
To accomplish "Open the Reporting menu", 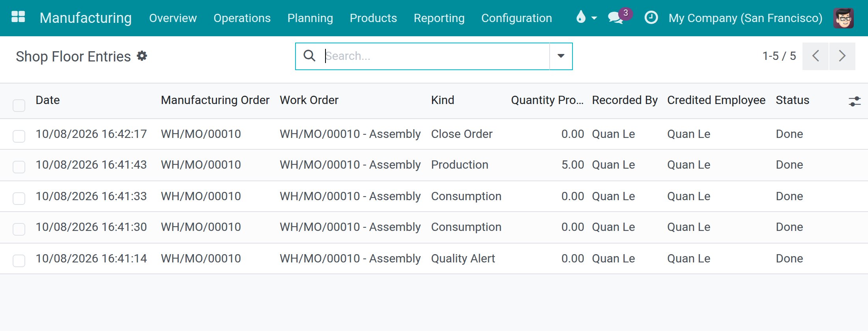I will (x=439, y=18).
